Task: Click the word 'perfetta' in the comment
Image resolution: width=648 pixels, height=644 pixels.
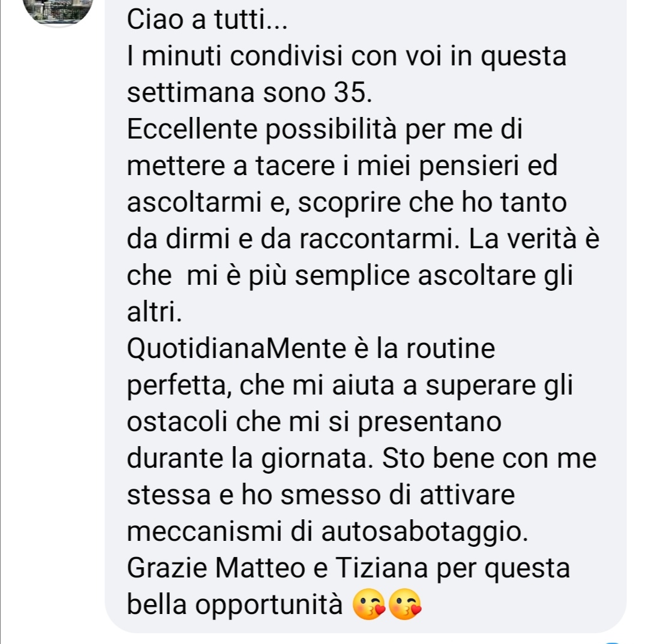Action: pyautogui.click(x=176, y=386)
